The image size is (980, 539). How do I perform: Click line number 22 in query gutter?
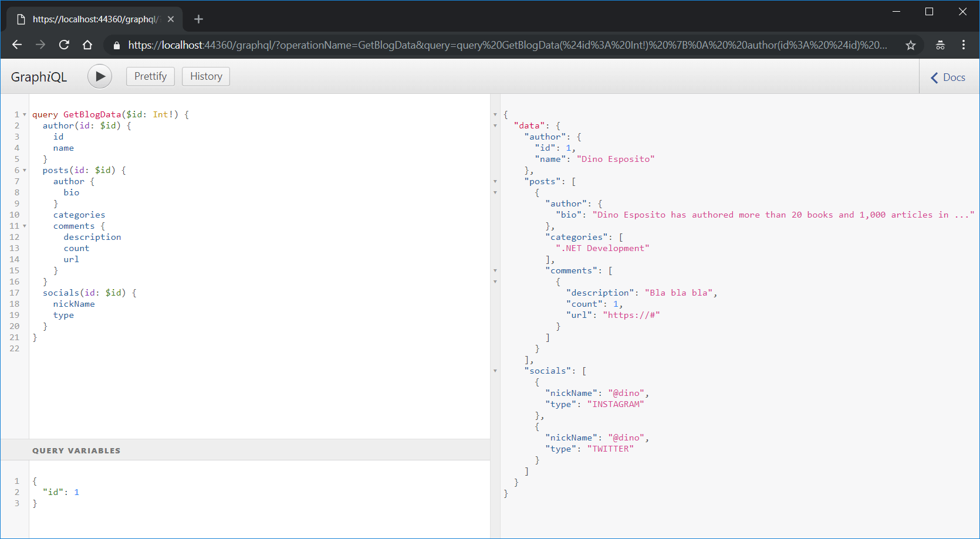point(15,348)
